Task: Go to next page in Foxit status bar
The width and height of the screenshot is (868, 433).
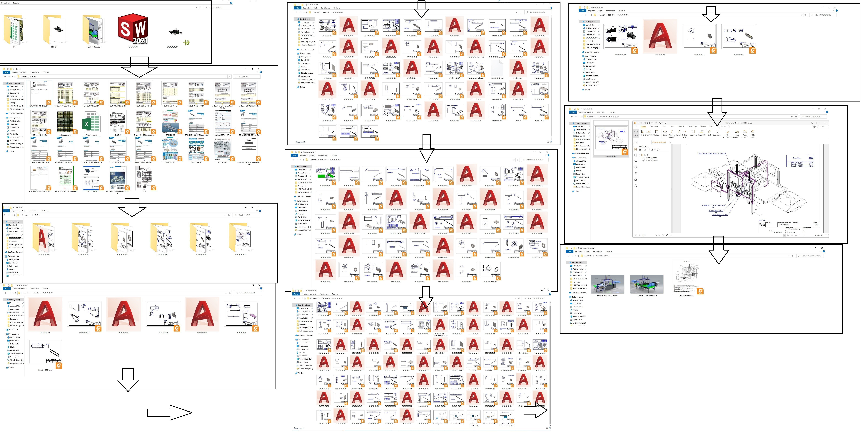Action: pyautogui.click(x=659, y=235)
